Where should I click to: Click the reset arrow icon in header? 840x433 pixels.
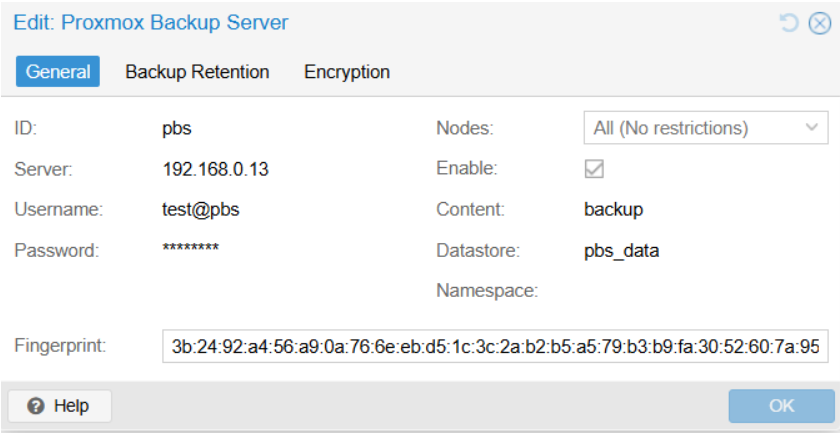[x=789, y=23]
